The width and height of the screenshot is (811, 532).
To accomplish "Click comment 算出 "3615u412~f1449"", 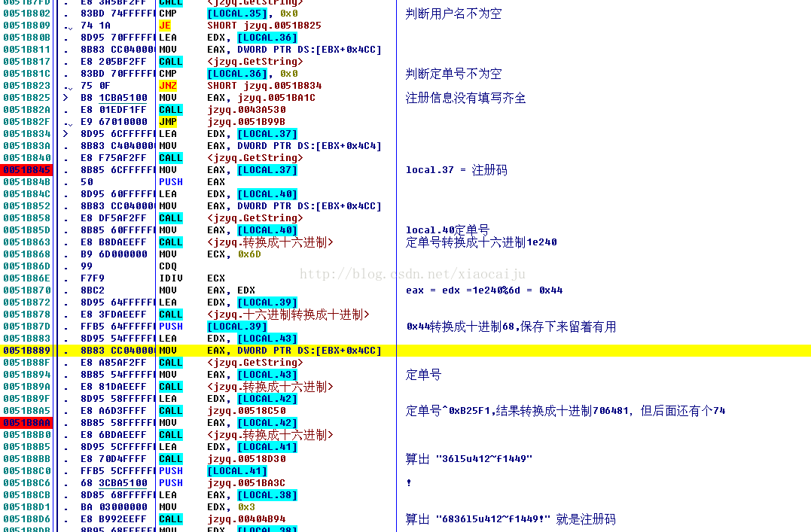I will pyautogui.click(x=468, y=458).
